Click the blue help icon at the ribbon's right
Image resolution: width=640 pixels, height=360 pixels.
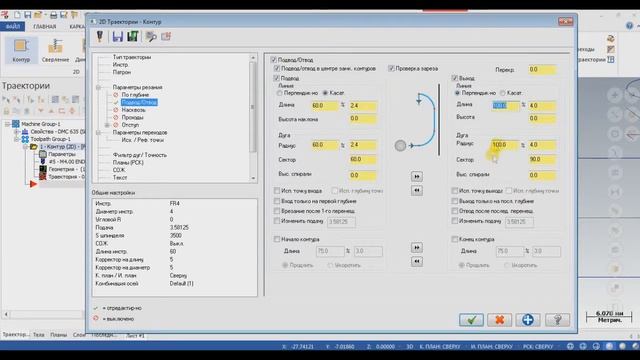point(629,26)
